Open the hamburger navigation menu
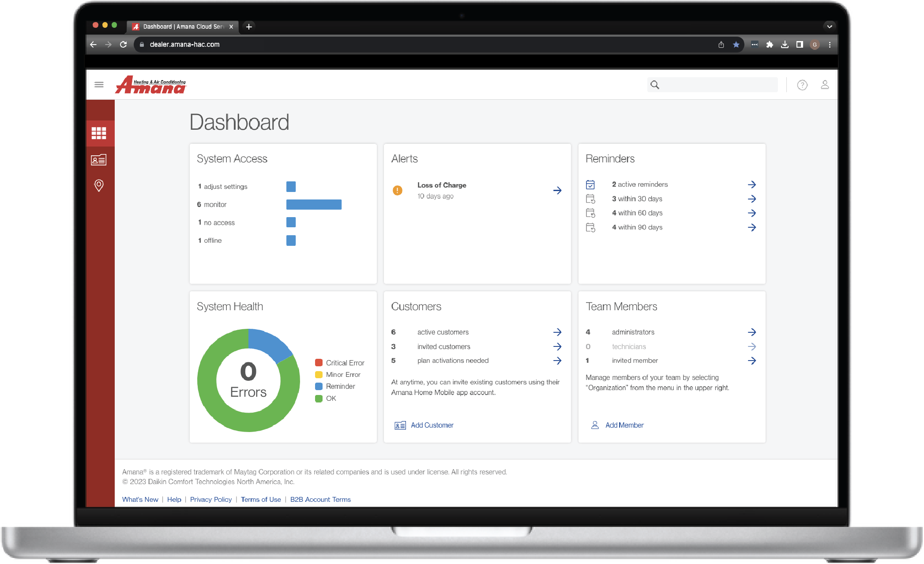This screenshot has height=564, width=924. [99, 84]
